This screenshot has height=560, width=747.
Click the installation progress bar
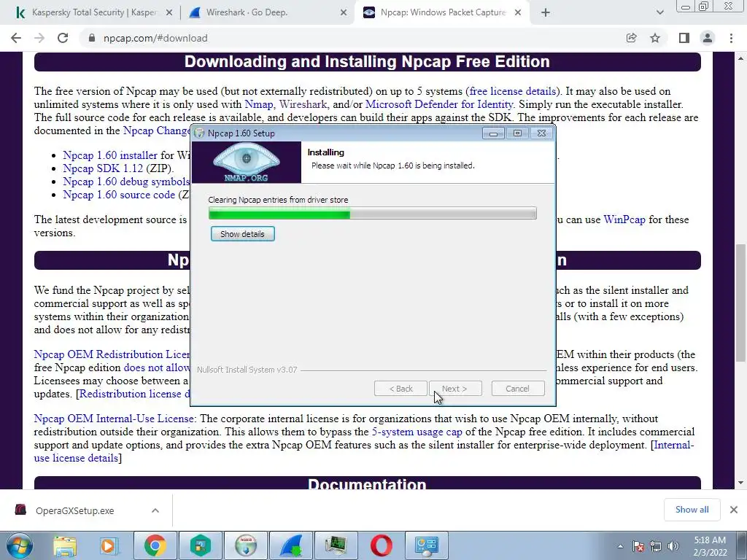click(373, 214)
